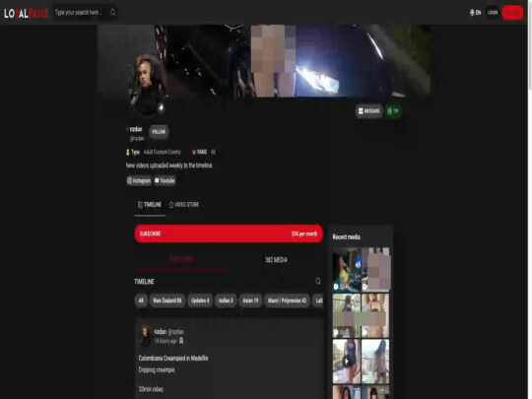
Task: Click the 'nzdan' name in the post header
Action: (x=161, y=332)
